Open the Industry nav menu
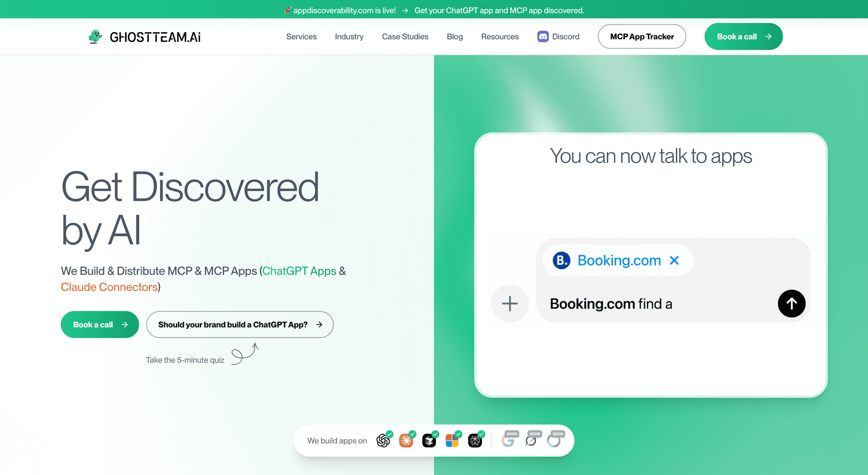The image size is (868, 475). coord(349,37)
